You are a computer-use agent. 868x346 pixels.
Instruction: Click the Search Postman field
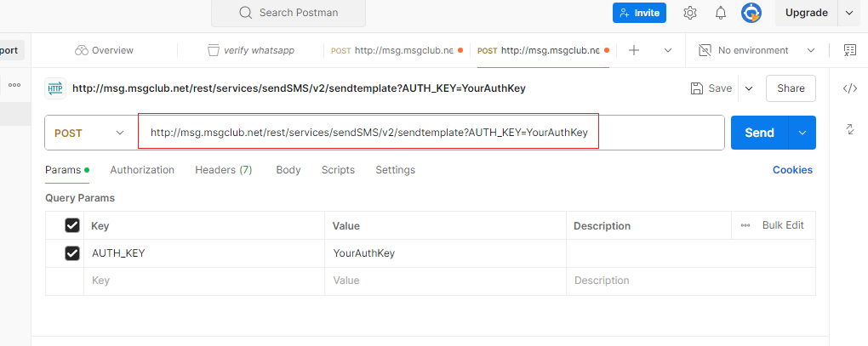pyautogui.click(x=288, y=13)
